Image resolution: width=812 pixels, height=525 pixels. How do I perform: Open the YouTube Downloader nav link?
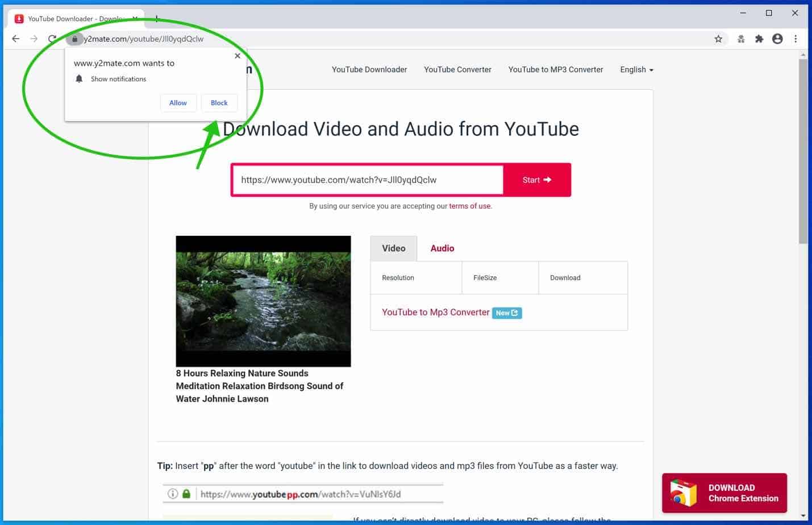click(x=369, y=69)
